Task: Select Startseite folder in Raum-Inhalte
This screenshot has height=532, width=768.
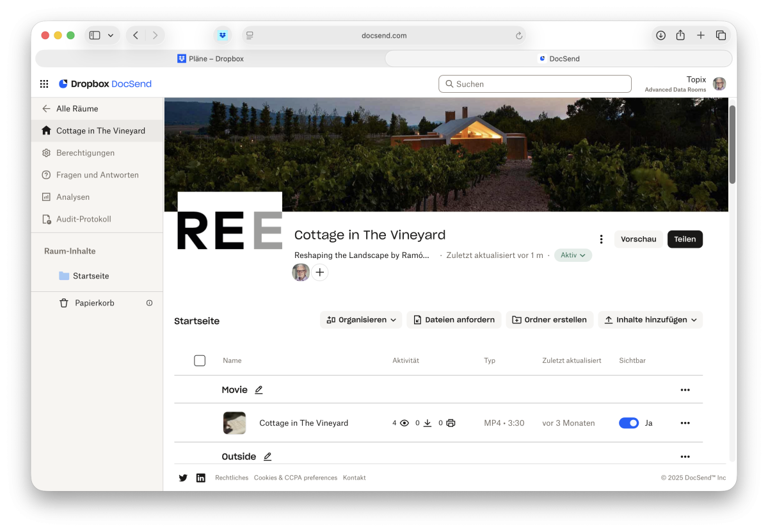Action: pyautogui.click(x=84, y=276)
